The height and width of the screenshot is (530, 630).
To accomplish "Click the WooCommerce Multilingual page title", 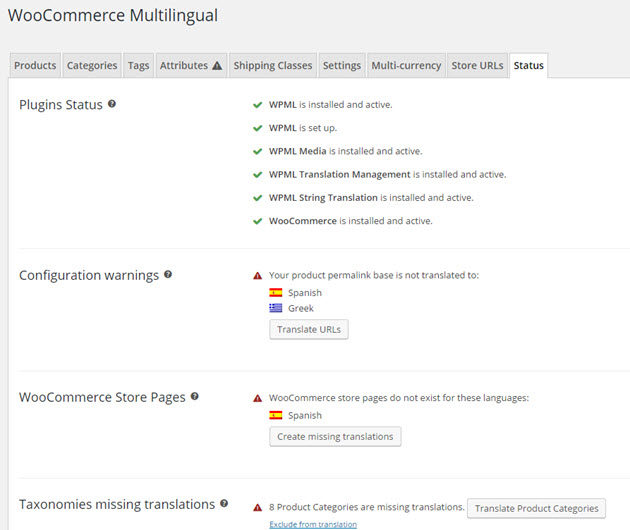I will click(x=113, y=16).
